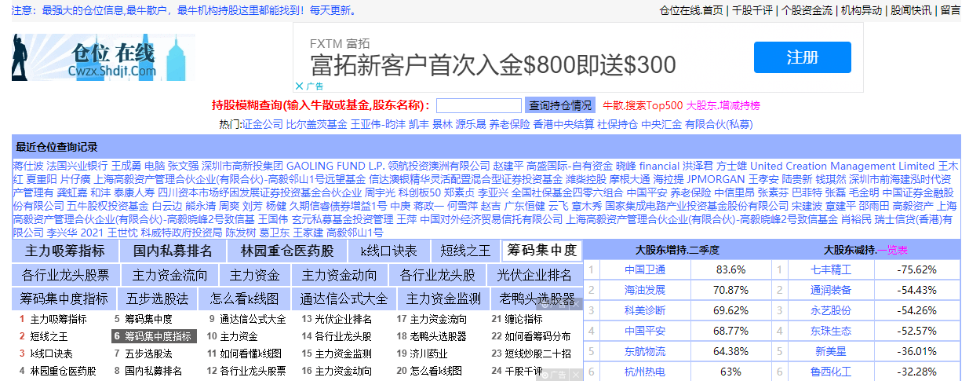
Task: Open 仓位在线.首页 in the top navigation
Action: click(x=691, y=10)
